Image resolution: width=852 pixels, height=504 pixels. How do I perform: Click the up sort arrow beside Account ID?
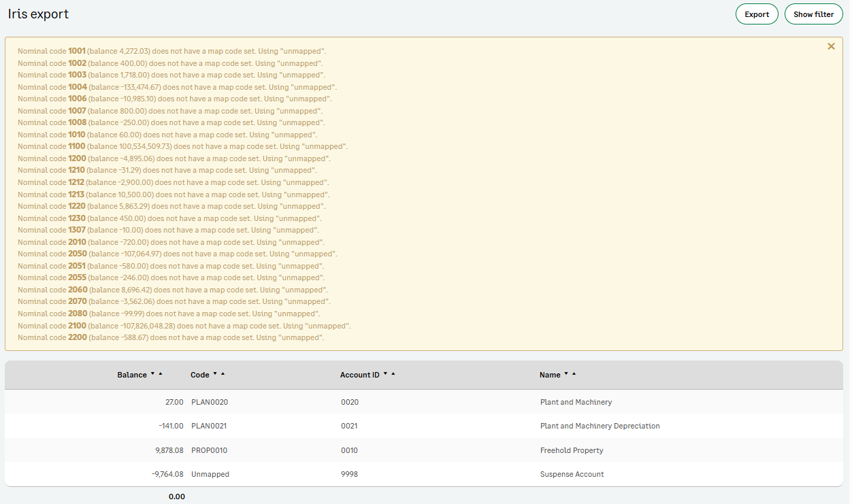393,373
